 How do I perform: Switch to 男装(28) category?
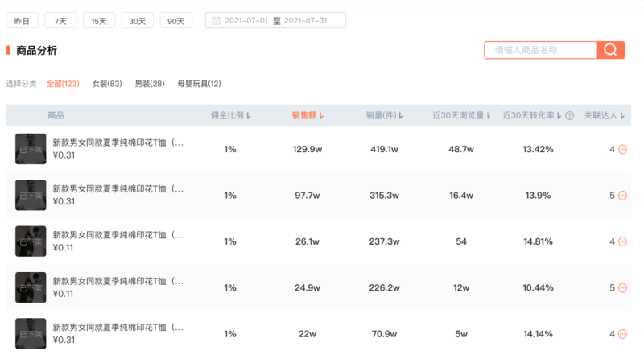[150, 84]
